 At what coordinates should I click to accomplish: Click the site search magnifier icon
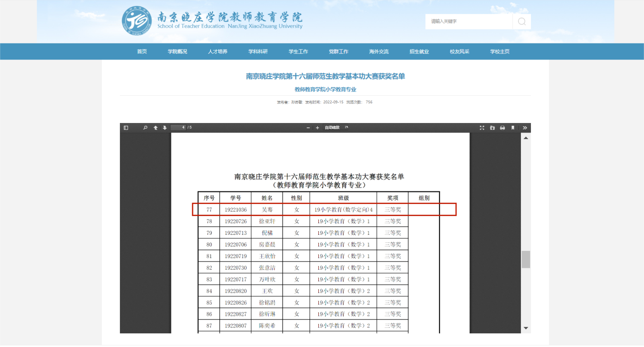coord(522,22)
